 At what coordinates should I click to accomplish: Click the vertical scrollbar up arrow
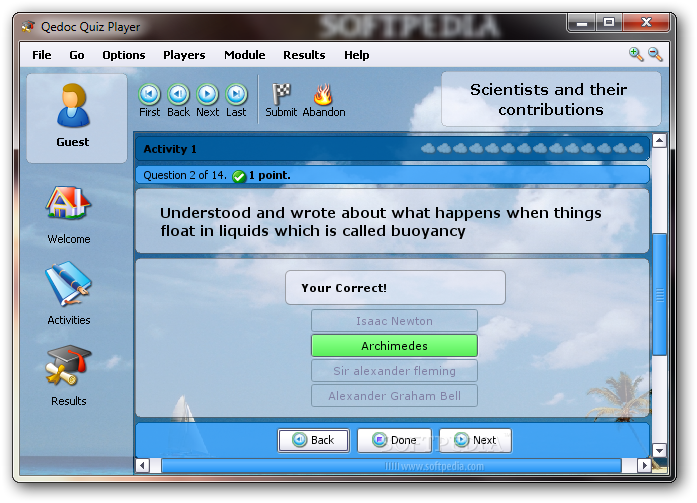tap(659, 141)
